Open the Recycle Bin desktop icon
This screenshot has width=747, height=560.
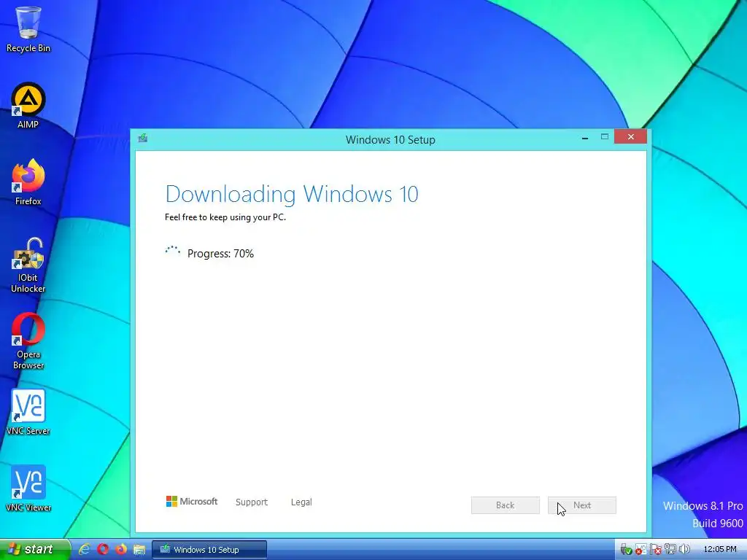click(28, 28)
